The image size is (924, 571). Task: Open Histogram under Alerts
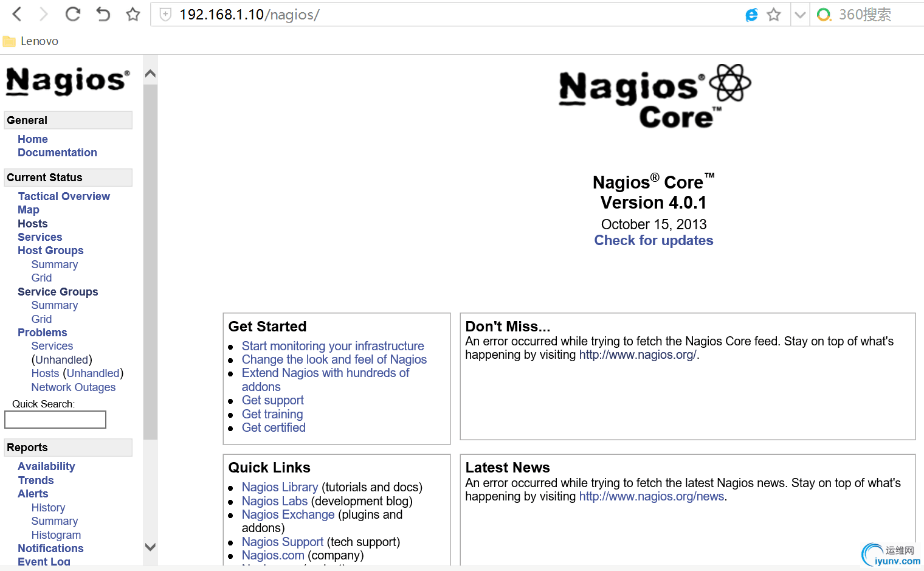[56, 535]
